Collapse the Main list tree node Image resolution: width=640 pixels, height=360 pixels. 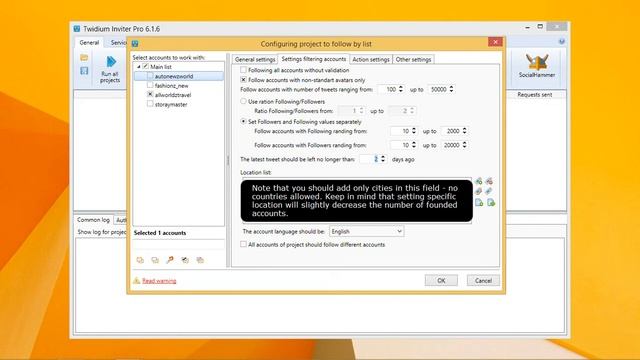pyautogui.click(x=139, y=67)
